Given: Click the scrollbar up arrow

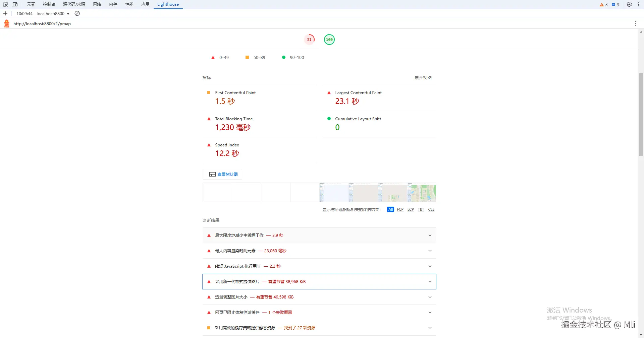Looking at the screenshot, I should (641, 32).
